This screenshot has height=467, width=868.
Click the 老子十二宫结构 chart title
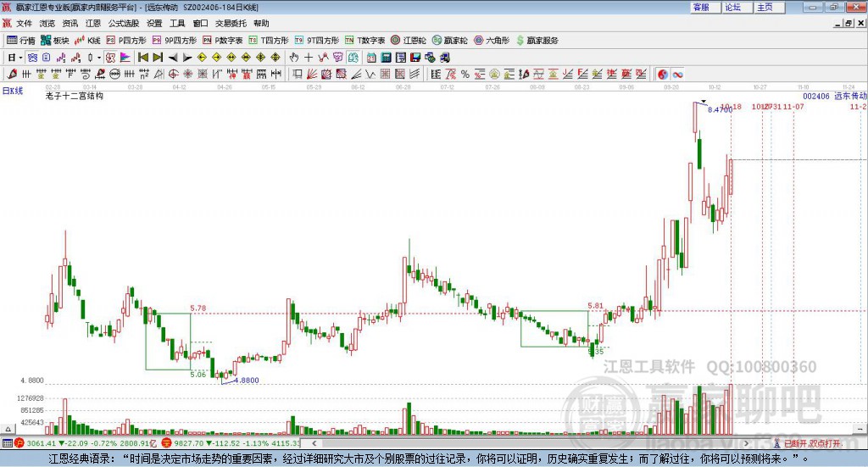coord(75,96)
